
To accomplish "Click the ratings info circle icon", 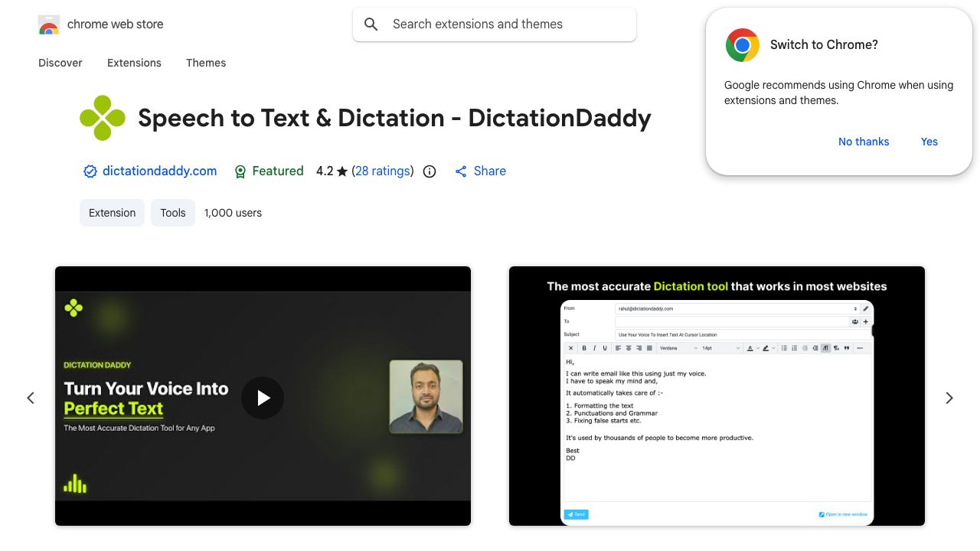I will [x=430, y=171].
